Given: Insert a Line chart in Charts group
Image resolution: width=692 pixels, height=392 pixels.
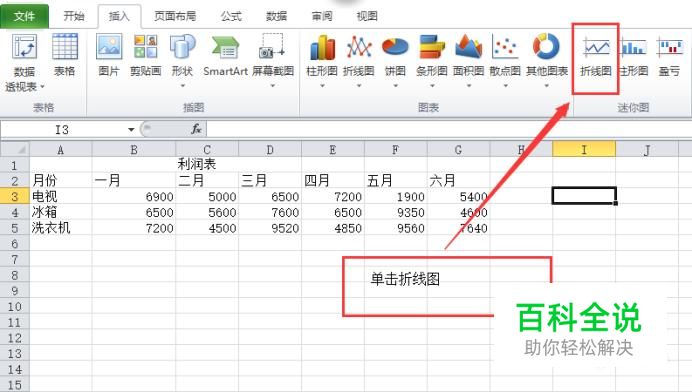Looking at the screenshot, I should [358, 60].
